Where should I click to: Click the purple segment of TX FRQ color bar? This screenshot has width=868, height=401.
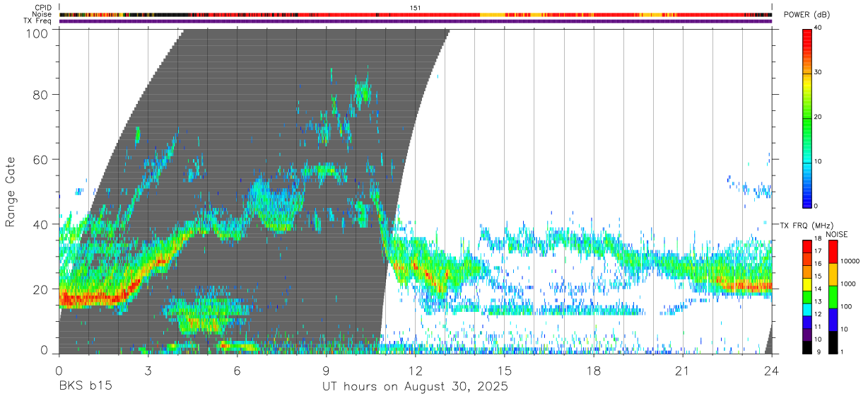(807, 334)
